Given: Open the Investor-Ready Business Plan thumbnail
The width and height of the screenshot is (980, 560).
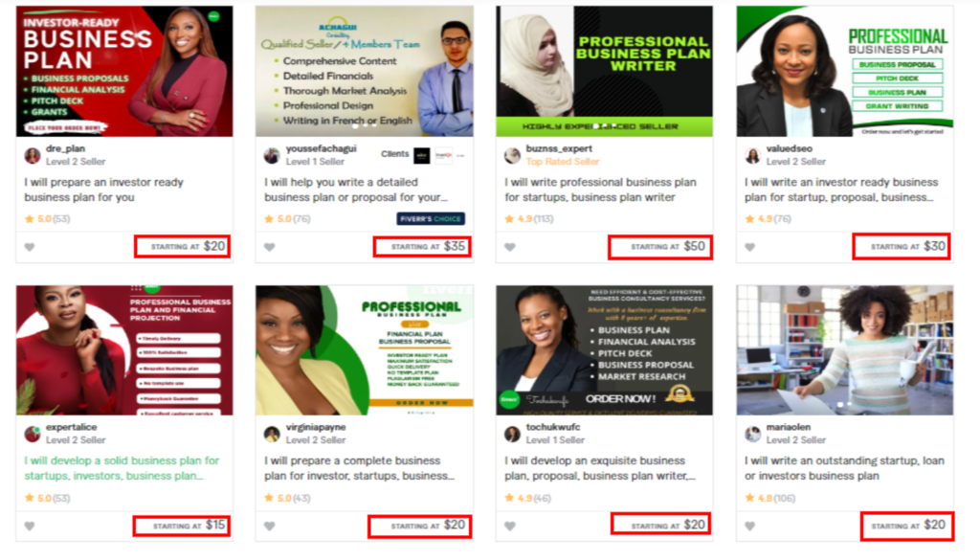Looking at the screenshot, I should (124, 71).
